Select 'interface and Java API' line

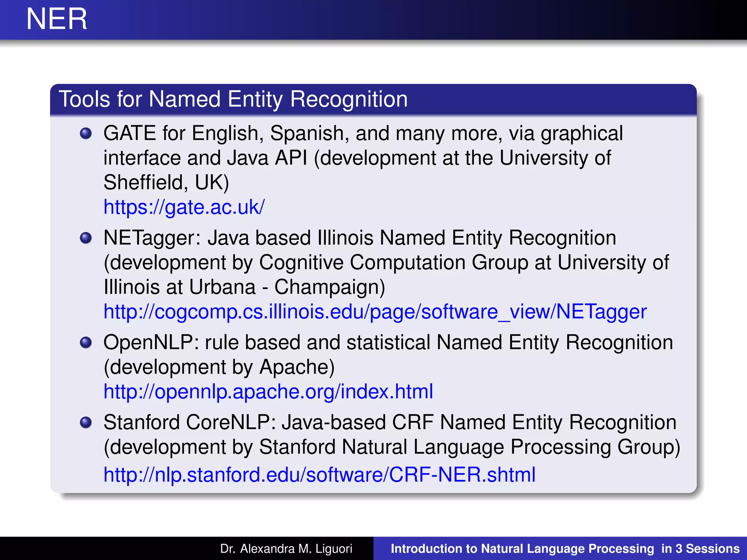click(357, 158)
